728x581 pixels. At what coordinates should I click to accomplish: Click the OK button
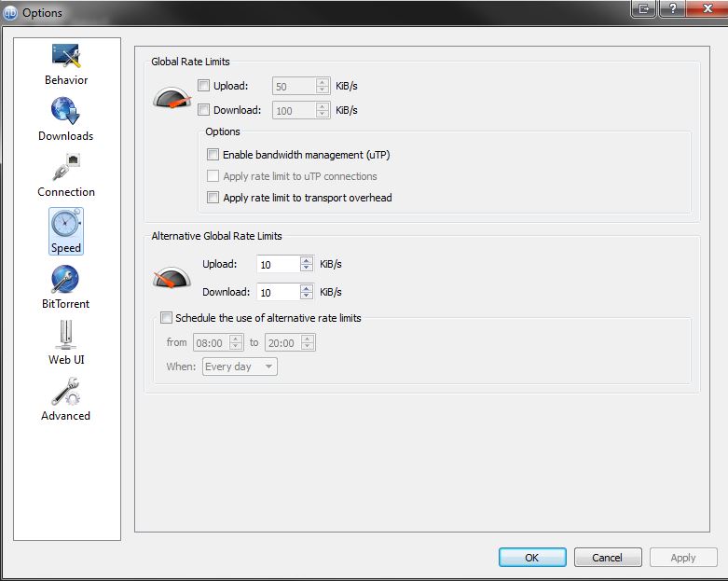tap(532, 558)
